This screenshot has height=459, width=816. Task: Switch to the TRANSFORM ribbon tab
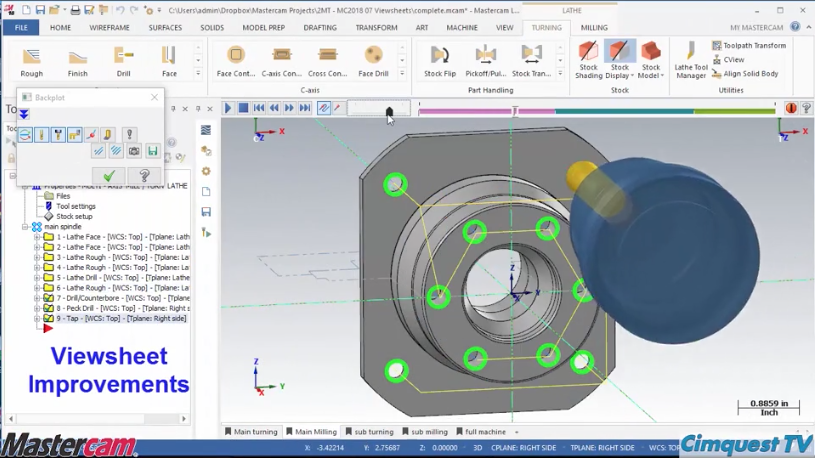(376, 28)
